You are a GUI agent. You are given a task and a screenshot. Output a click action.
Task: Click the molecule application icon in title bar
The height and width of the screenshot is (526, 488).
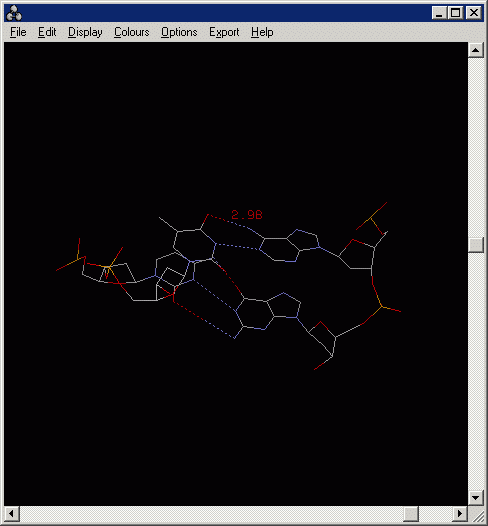click(14, 13)
